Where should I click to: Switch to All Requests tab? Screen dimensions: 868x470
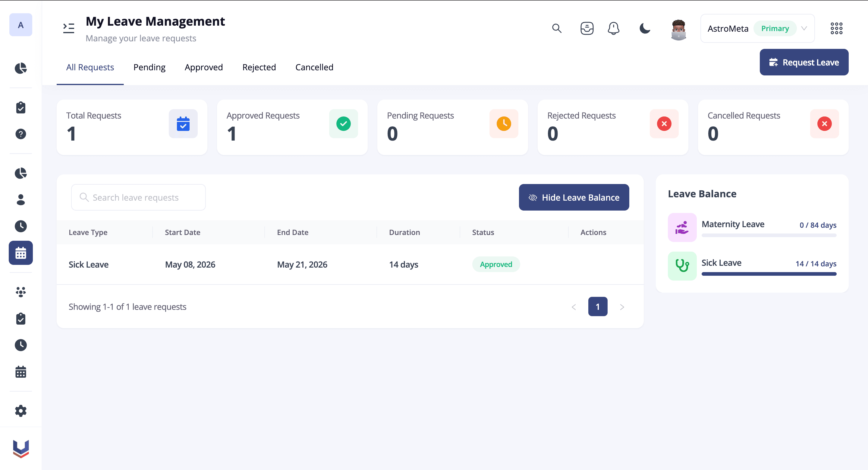coord(90,67)
